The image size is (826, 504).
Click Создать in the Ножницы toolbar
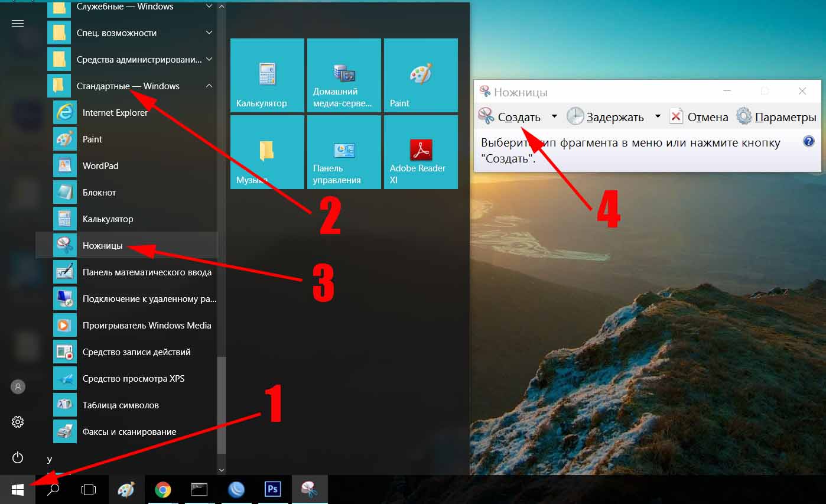(510, 116)
